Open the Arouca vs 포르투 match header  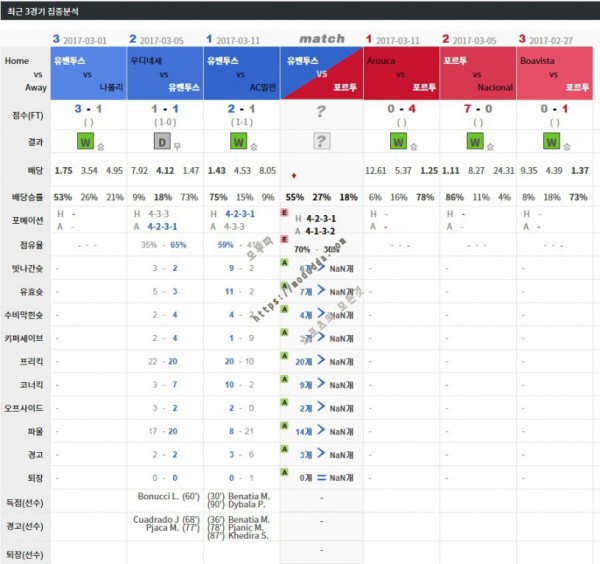tap(401, 73)
